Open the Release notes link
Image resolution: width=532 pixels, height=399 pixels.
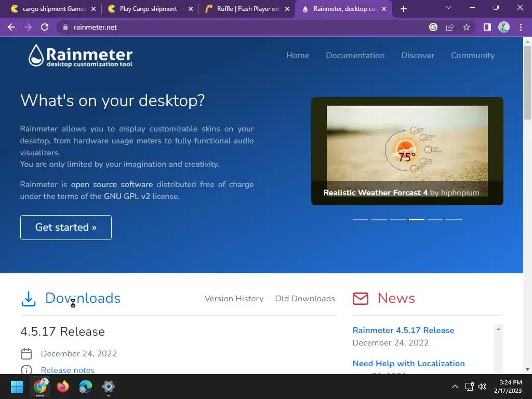(68, 370)
